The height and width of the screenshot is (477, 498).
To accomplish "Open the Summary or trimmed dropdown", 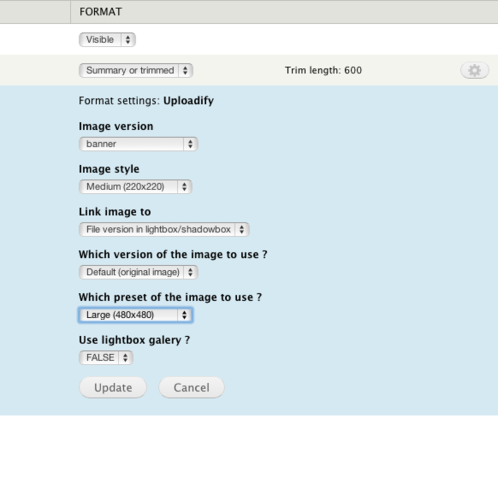I will tap(136, 70).
